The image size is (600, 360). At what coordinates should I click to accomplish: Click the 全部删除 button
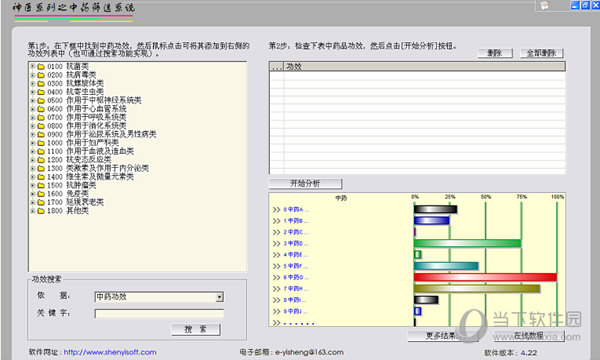(542, 53)
